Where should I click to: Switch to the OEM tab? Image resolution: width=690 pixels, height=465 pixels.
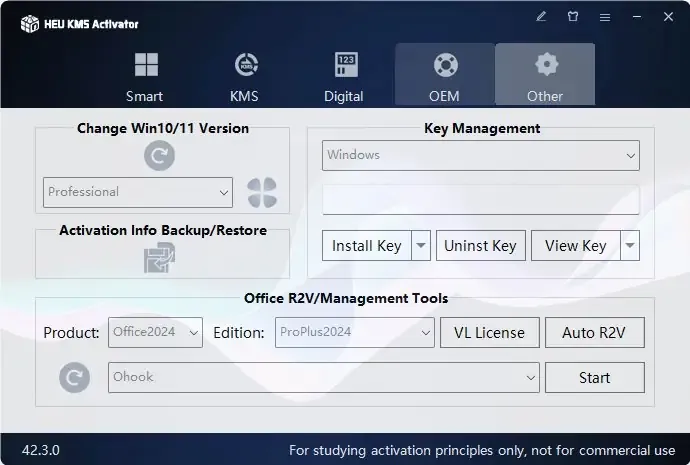click(444, 74)
